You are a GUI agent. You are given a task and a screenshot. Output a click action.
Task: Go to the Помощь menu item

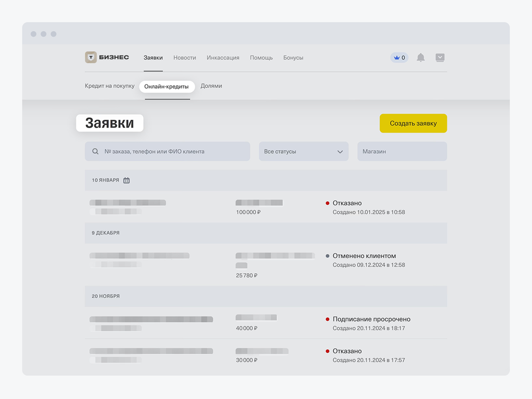[x=261, y=58]
